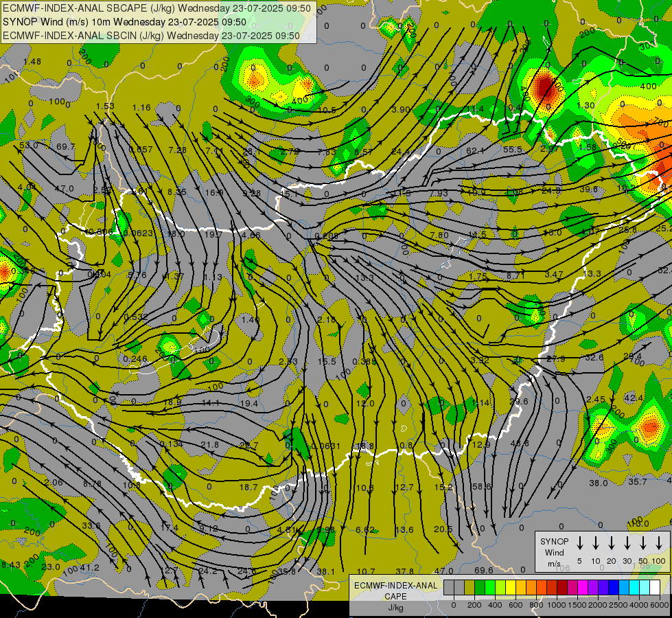This screenshot has height=618, width=672.
Task: Click the 10 m/s wind arrow in SYNOP legend
Action: point(596,543)
